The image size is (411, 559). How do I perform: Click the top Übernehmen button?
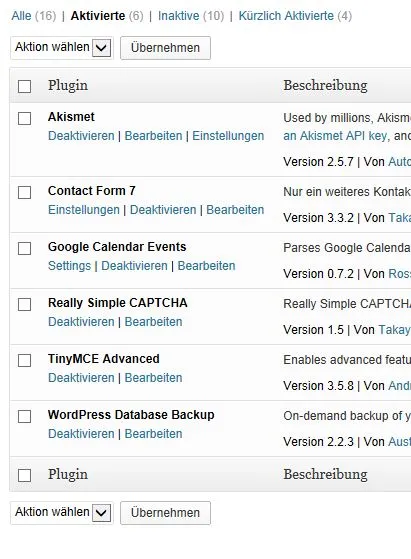click(165, 48)
